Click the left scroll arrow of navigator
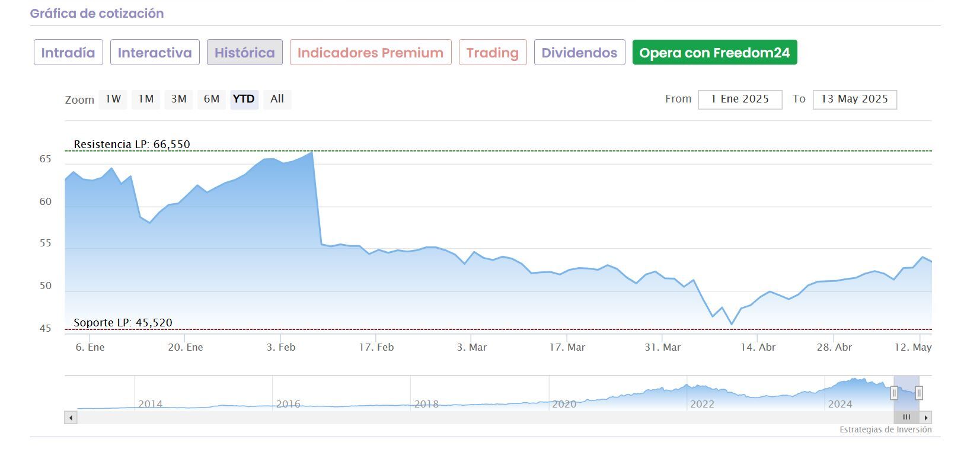Viewport: 980px width, 449px height. [71, 418]
